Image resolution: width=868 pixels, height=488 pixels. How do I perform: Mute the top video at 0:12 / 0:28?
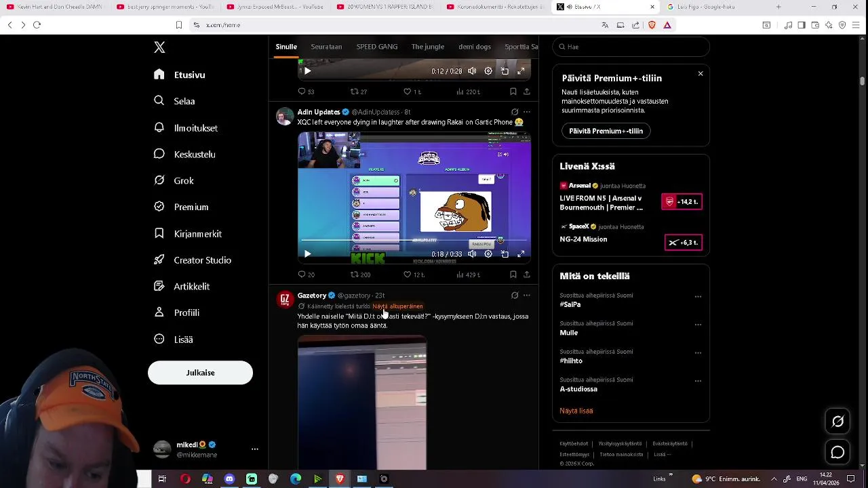point(472,70)
